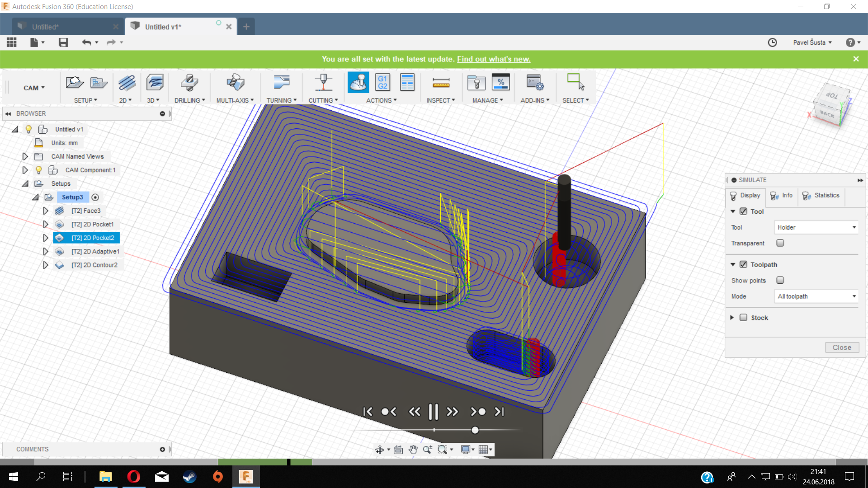Click the Close button in Simulate panel

pos(842,347)
